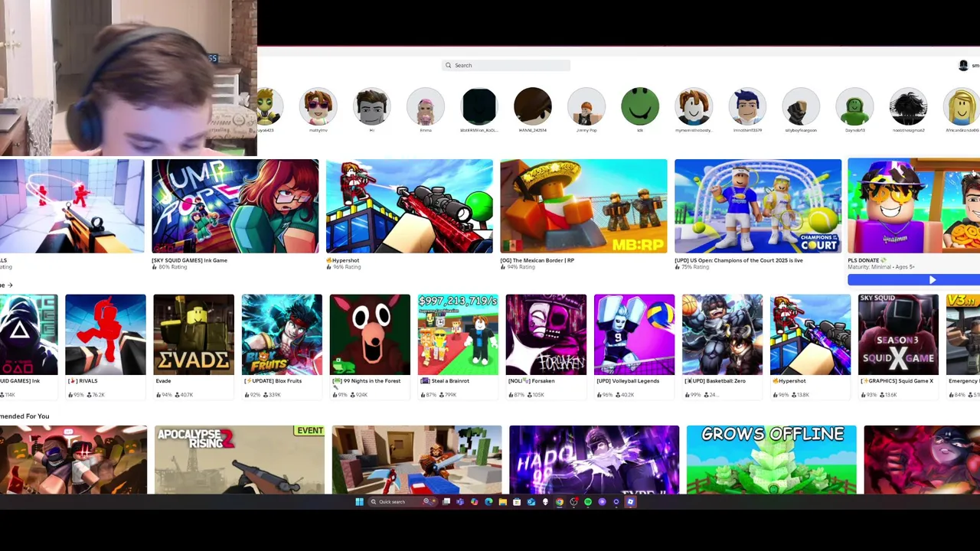Open the IHANNI_242514 friend avatar

[x=533, y=106]
